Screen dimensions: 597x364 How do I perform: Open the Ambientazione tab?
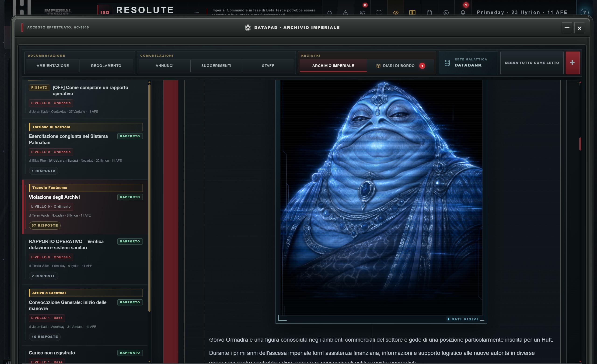tap(53, 66)
